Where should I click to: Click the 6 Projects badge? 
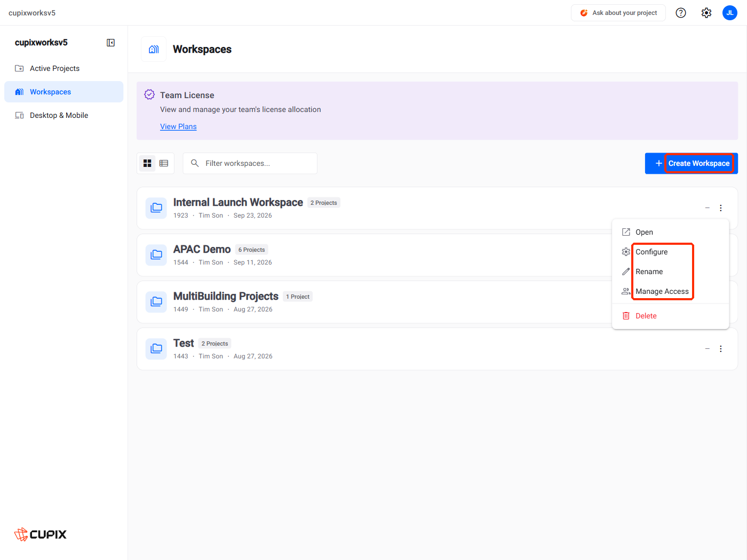[x=252, y=250]
